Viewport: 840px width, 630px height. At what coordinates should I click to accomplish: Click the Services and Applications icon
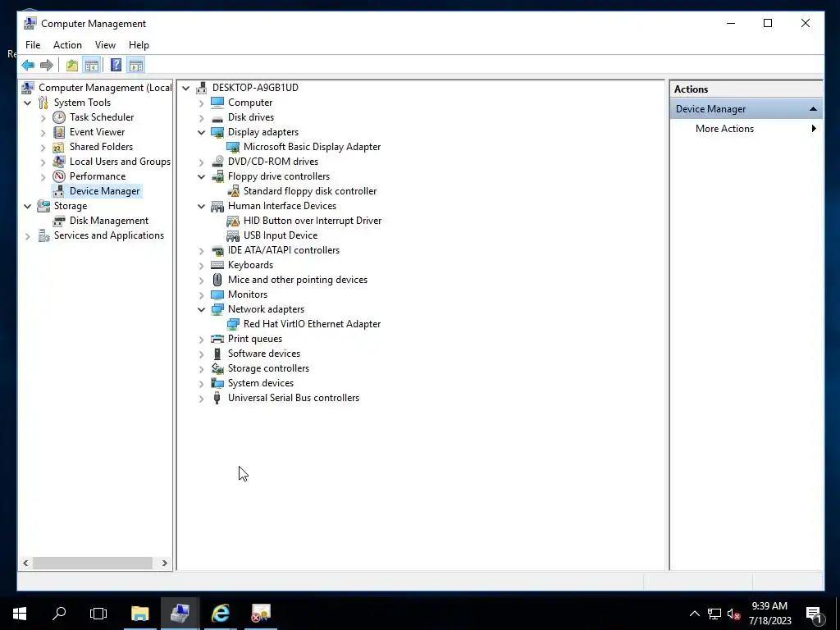tap(43, 235)
